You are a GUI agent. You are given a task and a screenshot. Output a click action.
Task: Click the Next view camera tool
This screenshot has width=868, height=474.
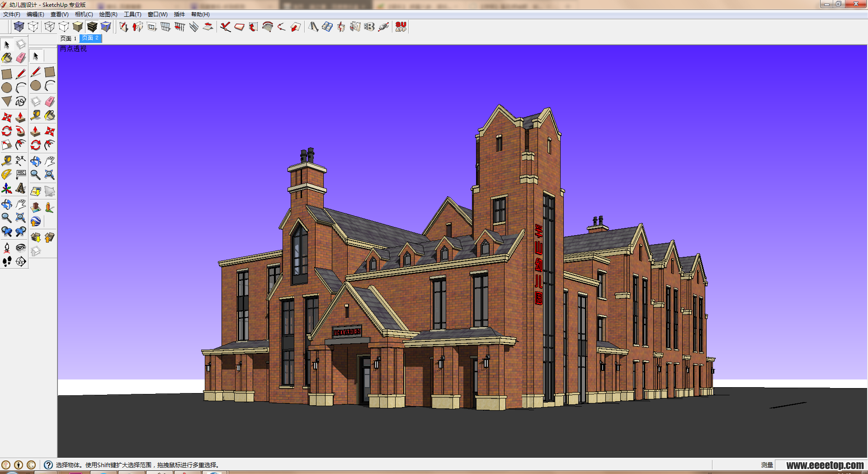(x=21, y=232)
